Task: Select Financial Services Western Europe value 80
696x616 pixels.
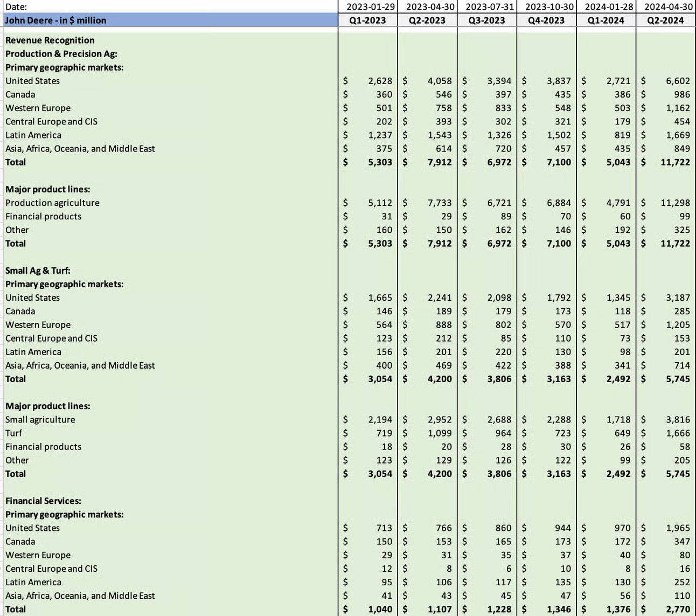Action: [685, 555]
